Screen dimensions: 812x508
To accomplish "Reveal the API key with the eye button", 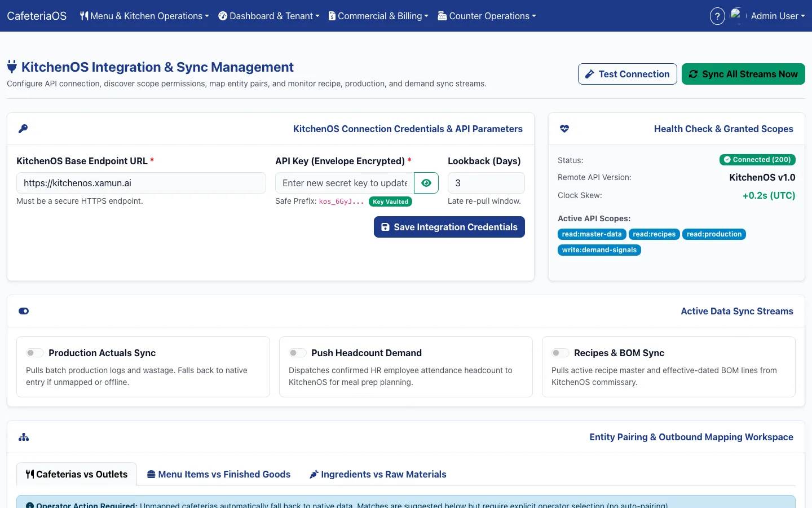I will click(426, 183).
